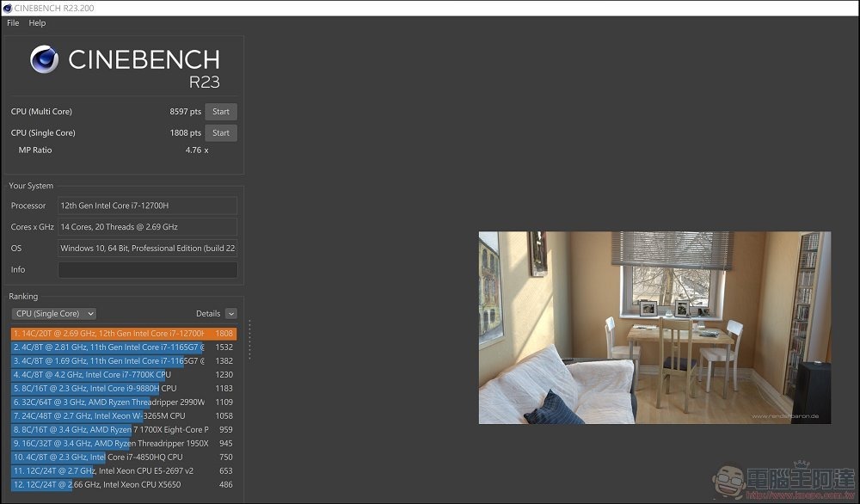Screen dimensions: 860x504
Task: Start the CPU Single Core test
Action: coord(221,133)
